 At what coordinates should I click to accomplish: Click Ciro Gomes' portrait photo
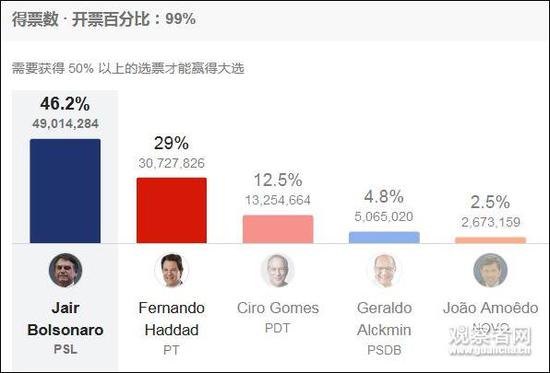click(x=278, y=270)
